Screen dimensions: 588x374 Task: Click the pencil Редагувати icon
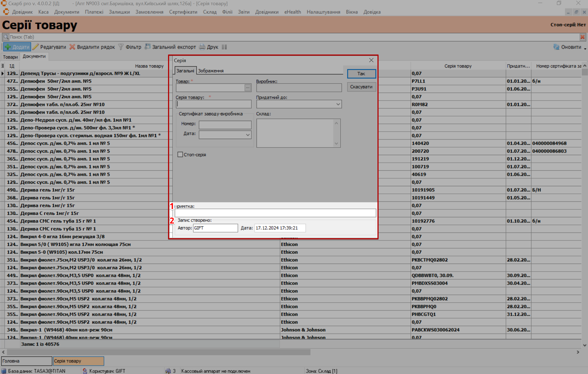click(x=36, y=47)
